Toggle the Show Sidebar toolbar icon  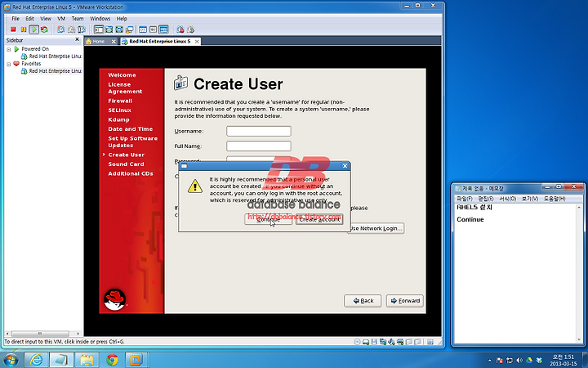99,29
